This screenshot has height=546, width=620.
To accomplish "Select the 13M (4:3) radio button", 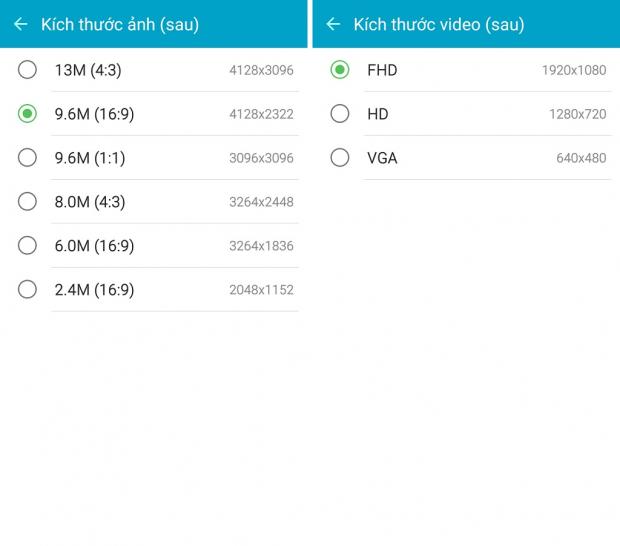I will coord(27,70).
